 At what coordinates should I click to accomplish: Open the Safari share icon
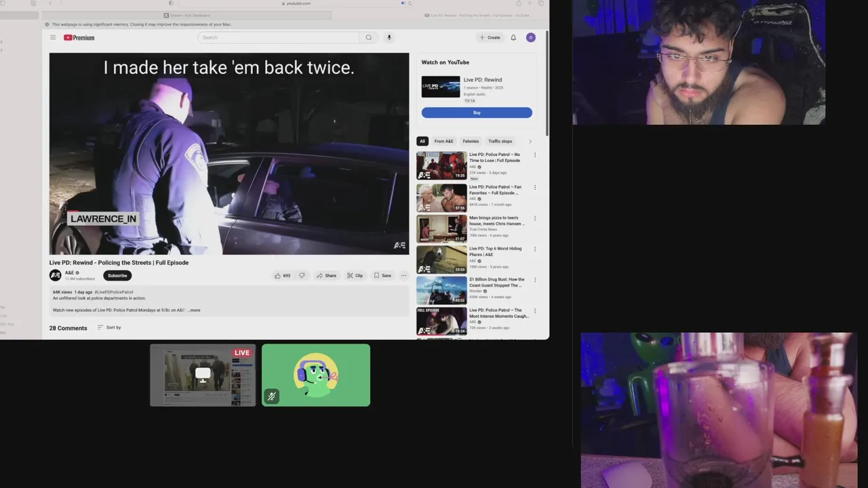(x=519, y=3)
